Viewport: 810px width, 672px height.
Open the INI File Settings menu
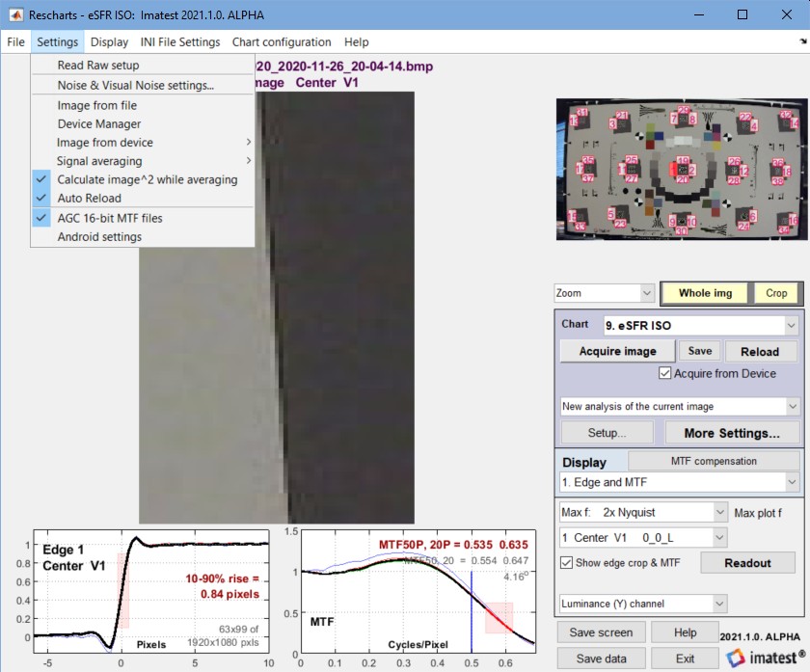coord(179,41)
